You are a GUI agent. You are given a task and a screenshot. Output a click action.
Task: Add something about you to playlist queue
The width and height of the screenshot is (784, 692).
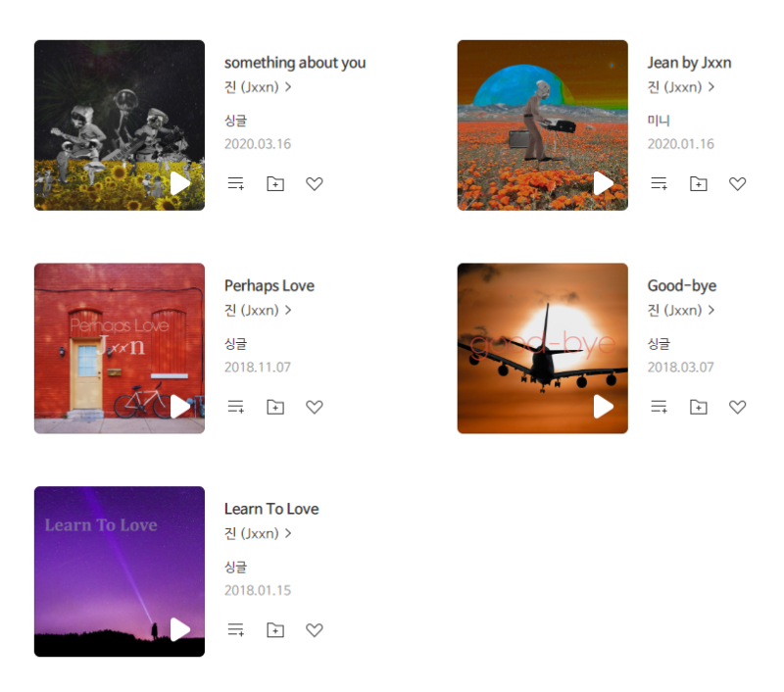point(236,183)
